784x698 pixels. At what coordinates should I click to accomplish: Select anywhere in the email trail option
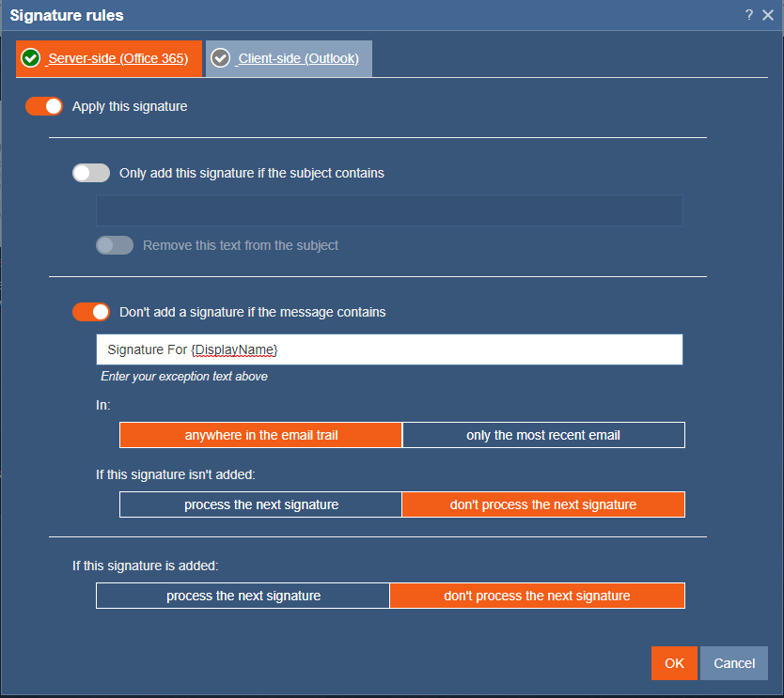[x=260, y=434]
